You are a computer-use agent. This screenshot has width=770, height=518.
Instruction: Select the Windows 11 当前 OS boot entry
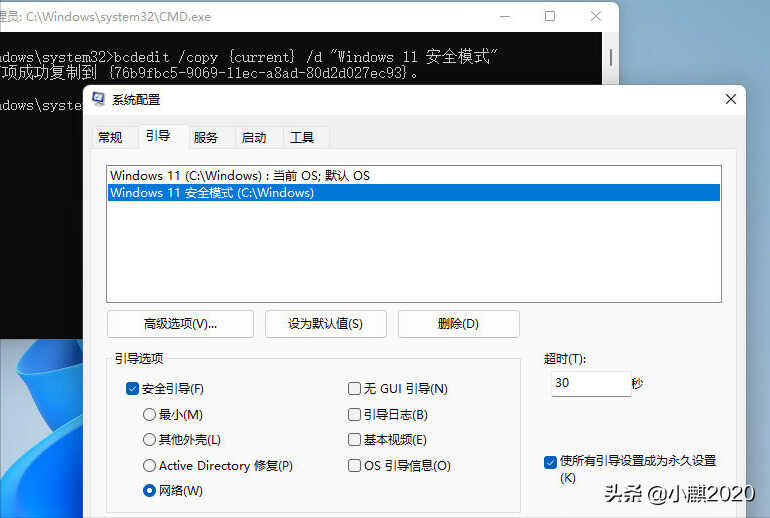tap(240, 175)
